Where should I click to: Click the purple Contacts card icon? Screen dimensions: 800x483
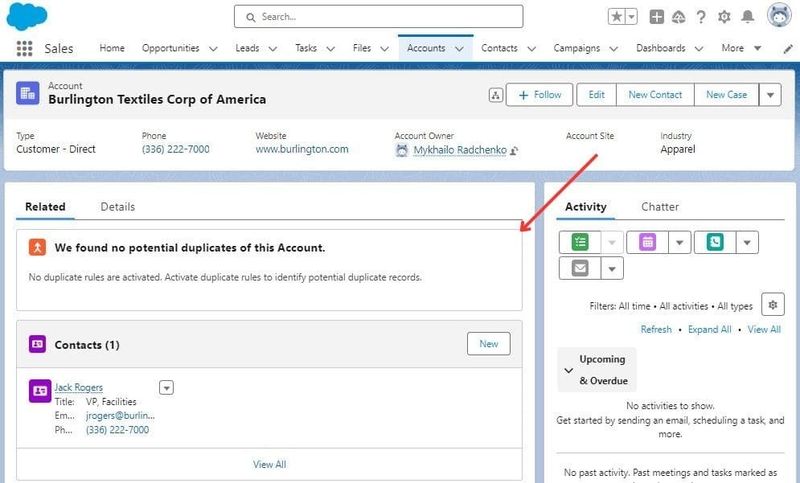(37, 344)
